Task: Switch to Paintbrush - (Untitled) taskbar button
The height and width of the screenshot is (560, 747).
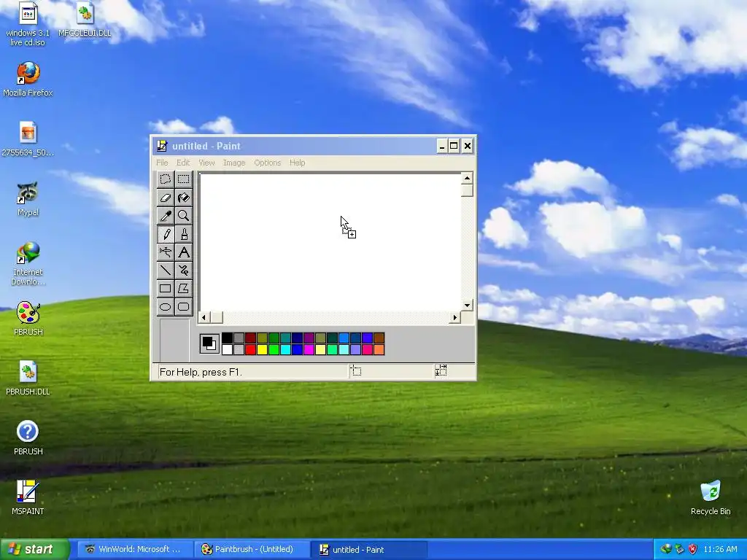Action: tap(252, 549)
